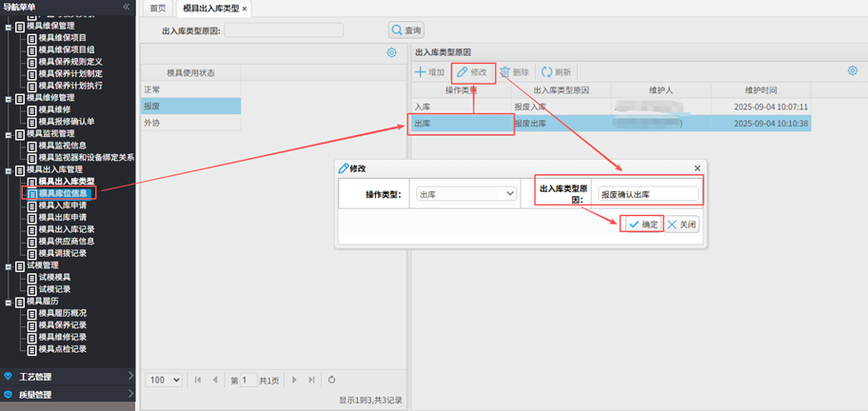Open the gear settings of the right grid

pos(852,70)
